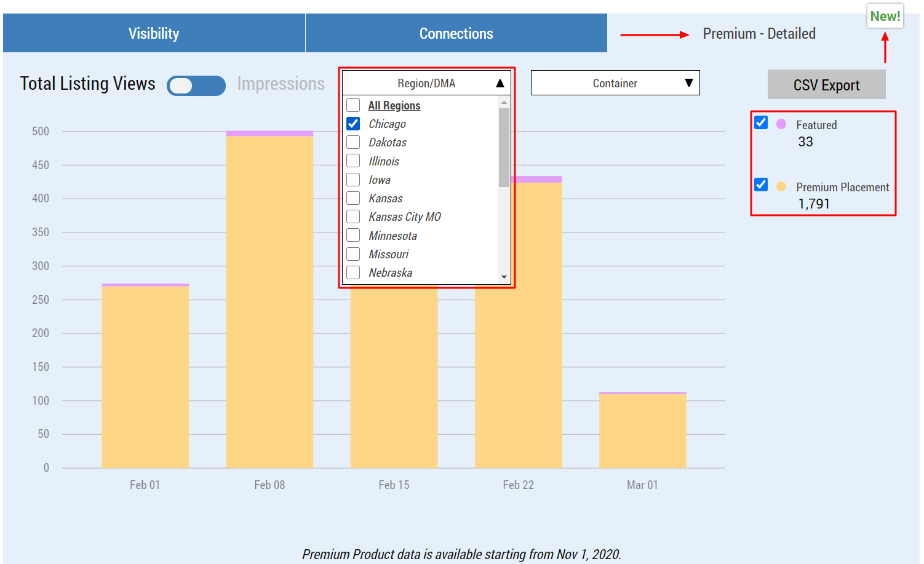Check the Illinois region checkbox
Image resolution: width=924 pixels, height=564 pixels.
(x=353, y=161)
